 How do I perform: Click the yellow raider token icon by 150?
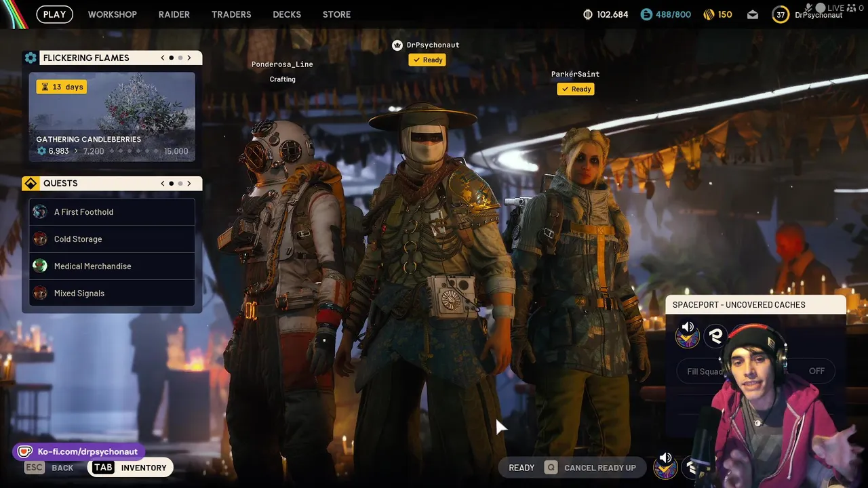pyautogui.click(x=709, y=14)
